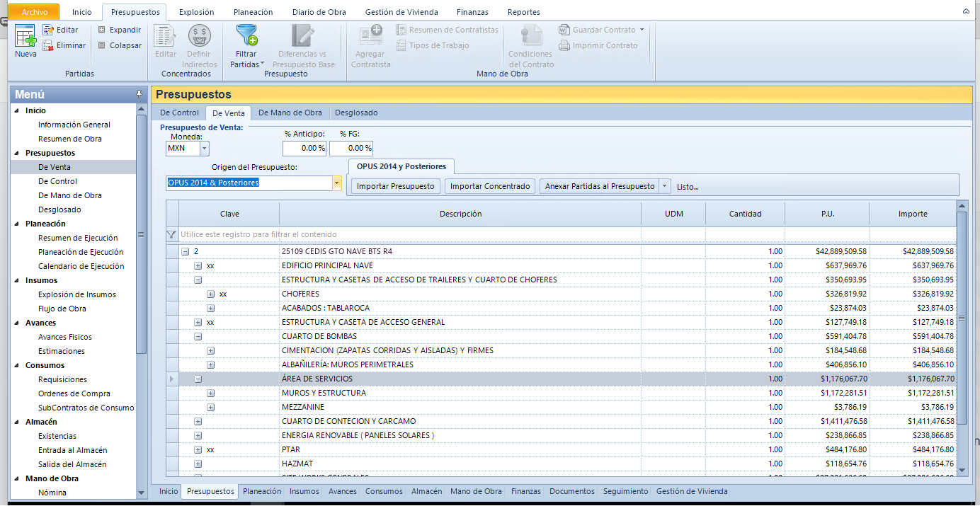Click the pin icon on the Menú panel

[x=139, y=94]
